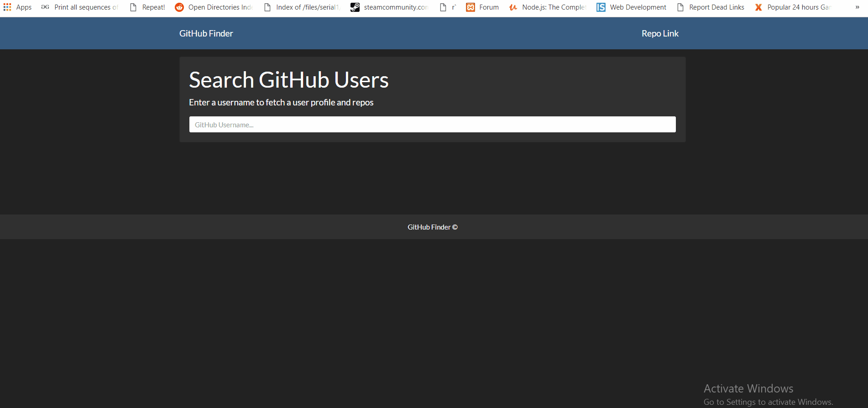Click the GeeksforGeeks icon for Print all sequences
This screenshot has width=868, height=408.
[x=45, y=7]
